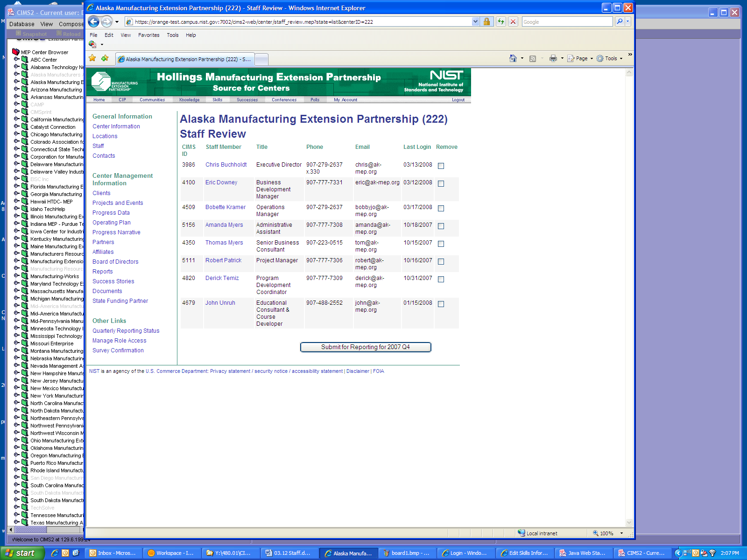Screen dimensions: 747x560
Task: Click the MEP Center Browser root icon
Action: (x=16, y=52)
